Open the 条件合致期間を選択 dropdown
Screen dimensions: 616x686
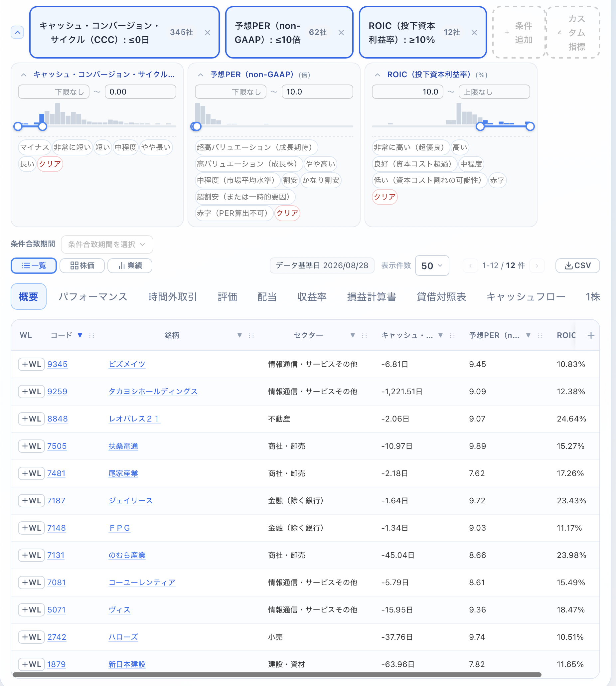(x=107, y=245)
